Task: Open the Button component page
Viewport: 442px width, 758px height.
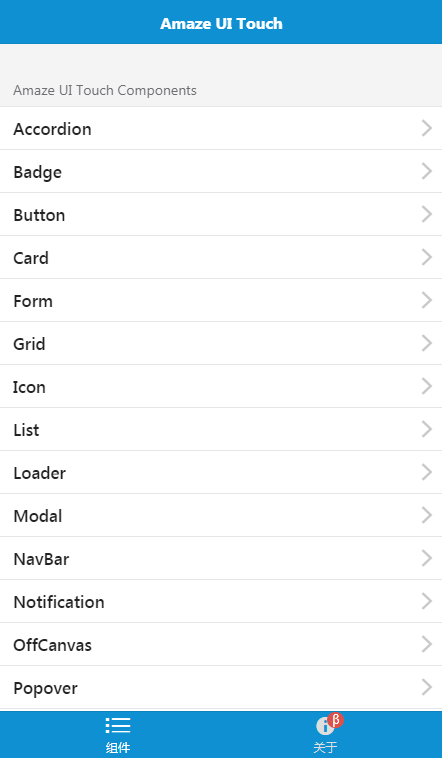Action: (x=221, y=215)
